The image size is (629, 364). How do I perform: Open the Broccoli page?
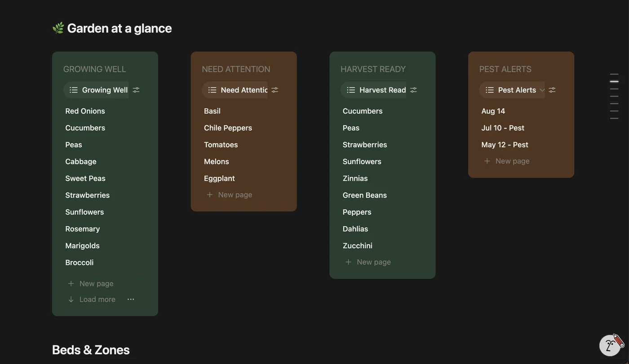[80, 263]
